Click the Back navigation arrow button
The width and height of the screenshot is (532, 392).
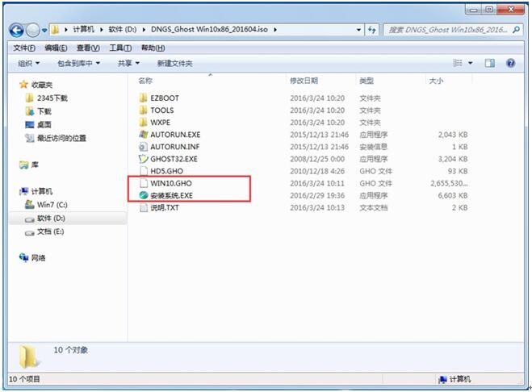[x=17, y=30]
